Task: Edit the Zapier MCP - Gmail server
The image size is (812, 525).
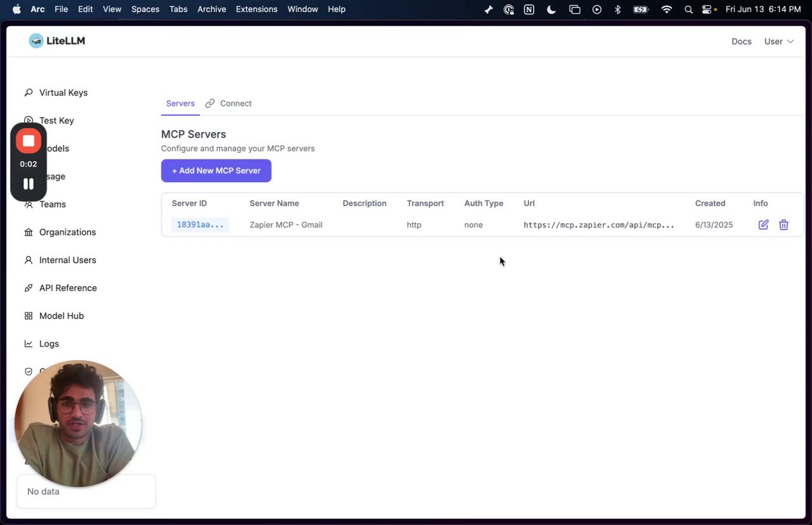Action: point(763,224)
